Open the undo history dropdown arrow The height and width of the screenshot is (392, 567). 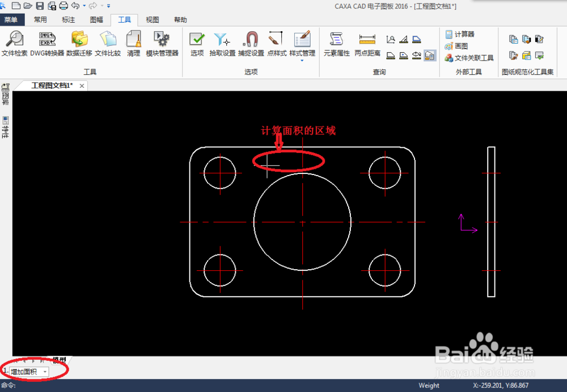[x=84, y=6]
